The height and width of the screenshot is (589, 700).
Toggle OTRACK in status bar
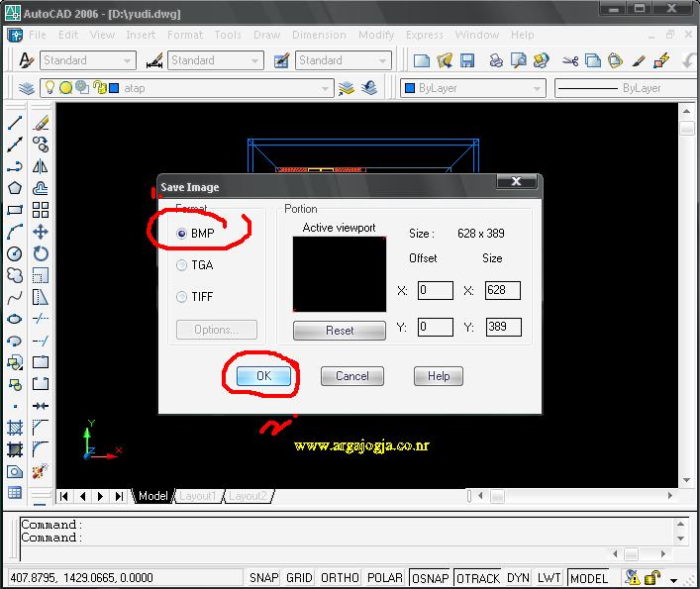[478, 578]
